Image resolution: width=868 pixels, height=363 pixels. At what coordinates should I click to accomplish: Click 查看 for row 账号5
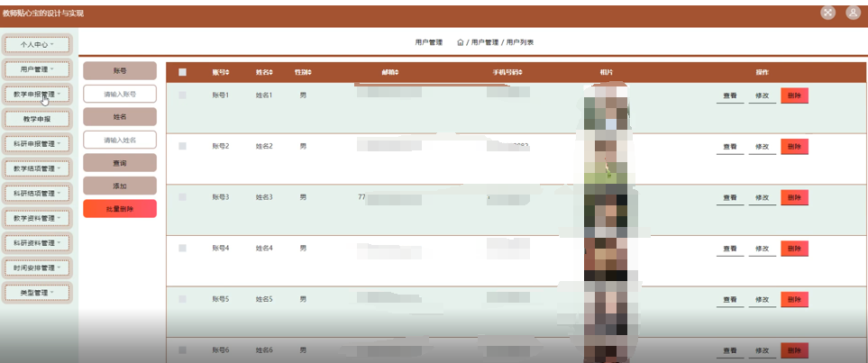click(730, 299)
